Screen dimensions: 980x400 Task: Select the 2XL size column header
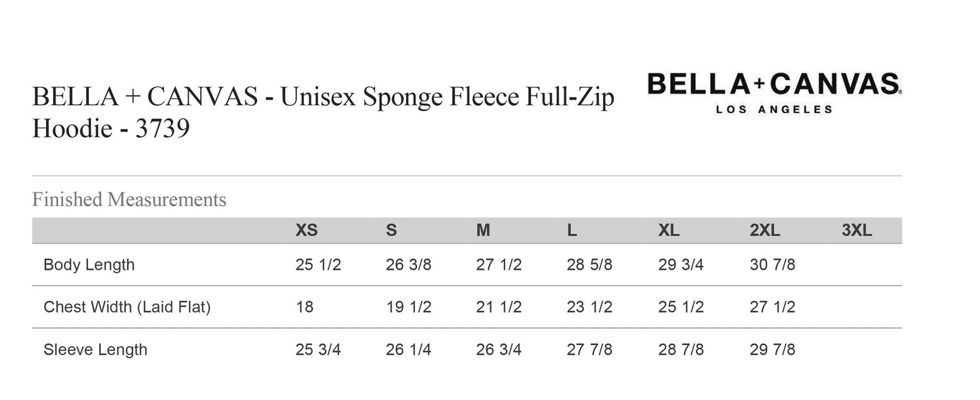765,231
